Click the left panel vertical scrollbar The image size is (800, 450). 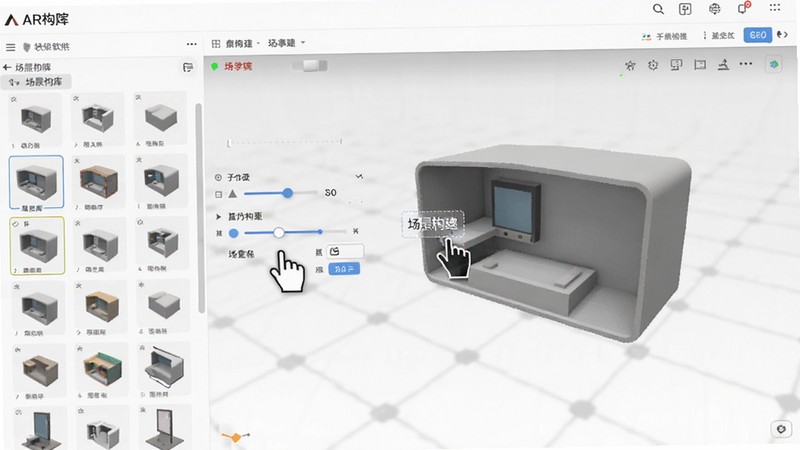coord(200,208)
